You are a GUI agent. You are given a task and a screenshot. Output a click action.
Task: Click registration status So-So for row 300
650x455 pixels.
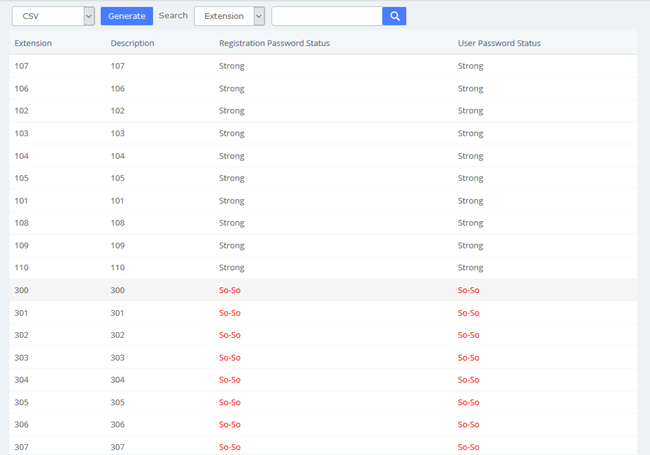tap(230, 290)
